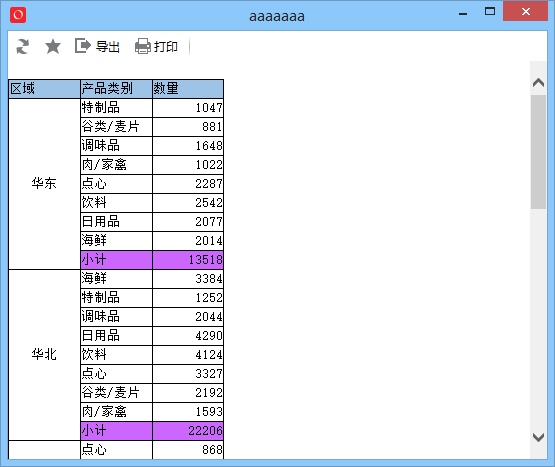Image resolution: width=555 pixels, height=467 pixels.
Task: Maximize the aaaaaaa window
Action: [x=490, y=12]
